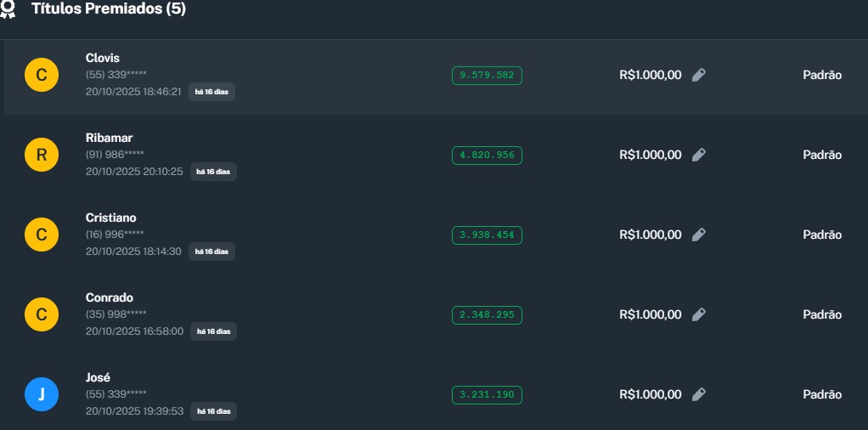Click the 'há 16 dias' tag for Conrado
Viewport: 868px width, 430px height.
coord(212,331)
